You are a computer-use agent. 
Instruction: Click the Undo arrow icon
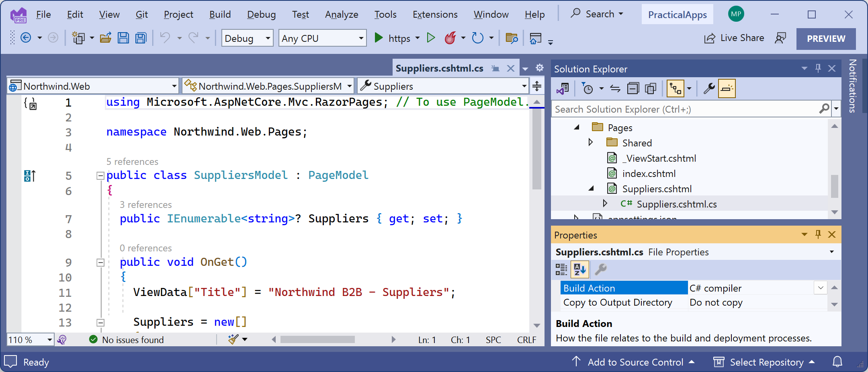click(x=165, y=38)
